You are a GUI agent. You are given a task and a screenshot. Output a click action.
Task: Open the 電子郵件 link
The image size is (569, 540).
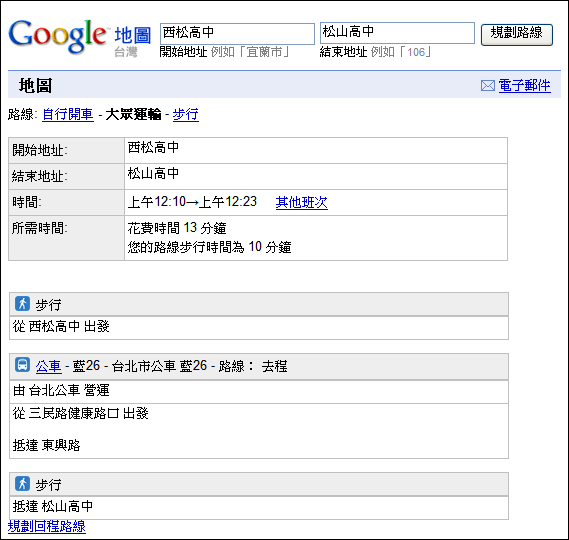click(x=524, y=86)
